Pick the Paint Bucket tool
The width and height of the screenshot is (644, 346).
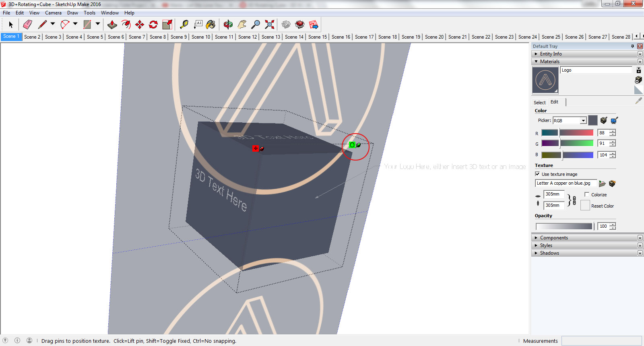(211, 25)
